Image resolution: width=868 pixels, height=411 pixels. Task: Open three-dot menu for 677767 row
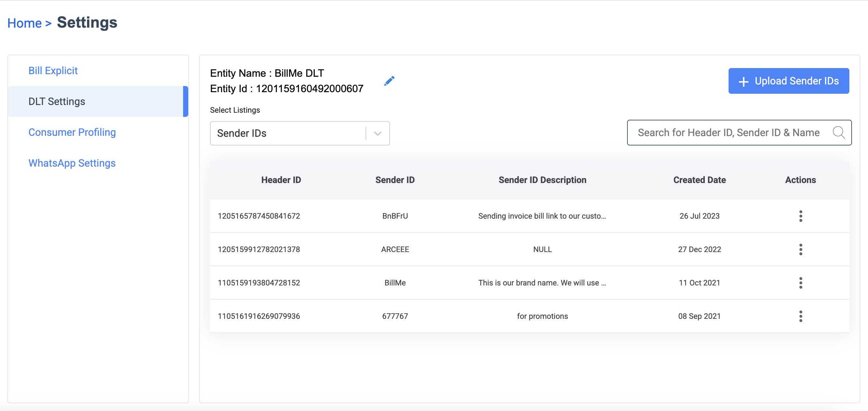point(801,316)
